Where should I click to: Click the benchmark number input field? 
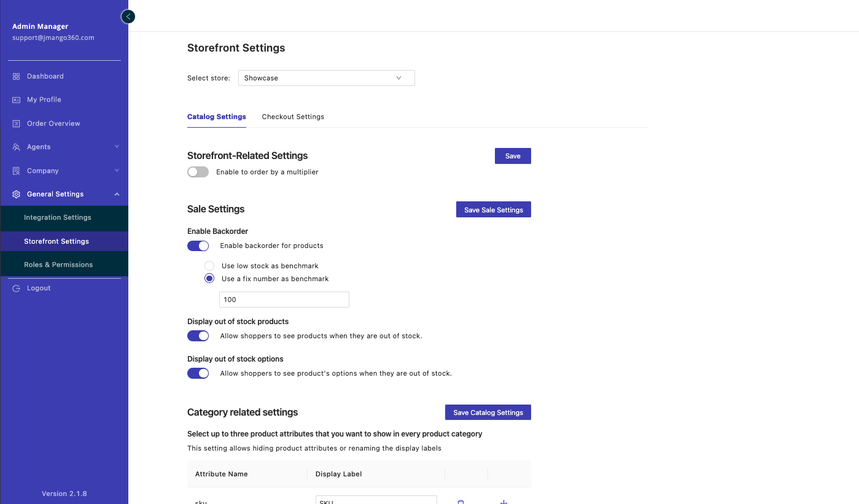point(284,300)
